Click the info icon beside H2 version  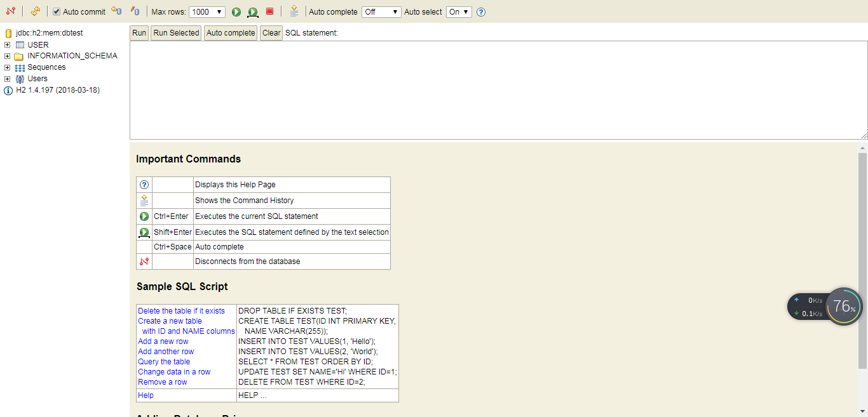tap(8, 90)
